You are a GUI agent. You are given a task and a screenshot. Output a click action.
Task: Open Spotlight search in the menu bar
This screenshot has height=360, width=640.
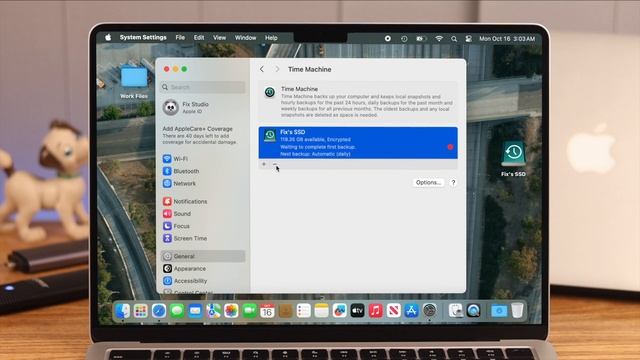coord(454,38)
